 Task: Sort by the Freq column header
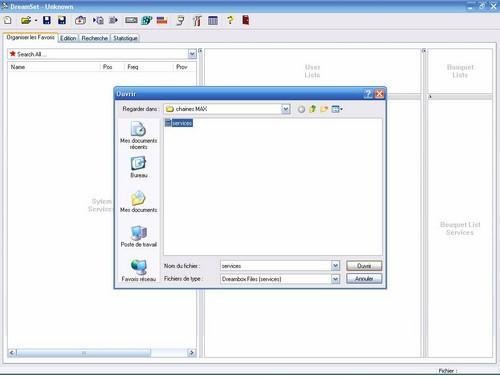(149, 67)
